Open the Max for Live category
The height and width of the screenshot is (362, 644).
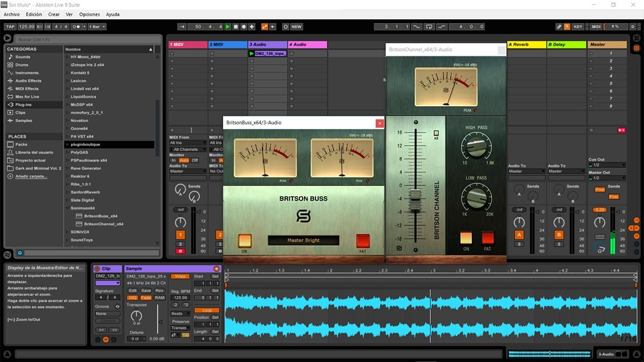click(x=27, y=97)
